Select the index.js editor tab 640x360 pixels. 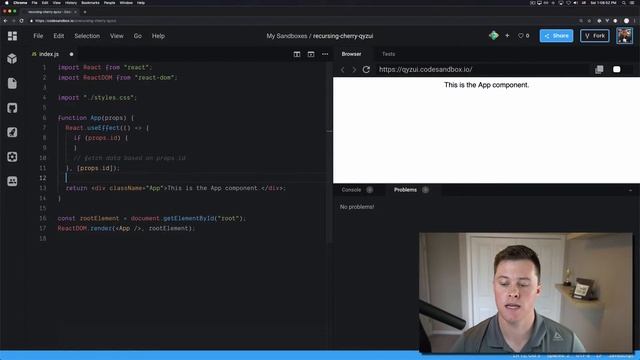49,54
